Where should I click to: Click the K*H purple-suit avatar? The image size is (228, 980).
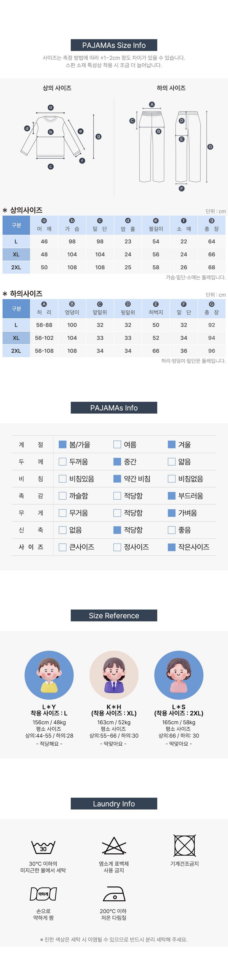coord(114,675)
